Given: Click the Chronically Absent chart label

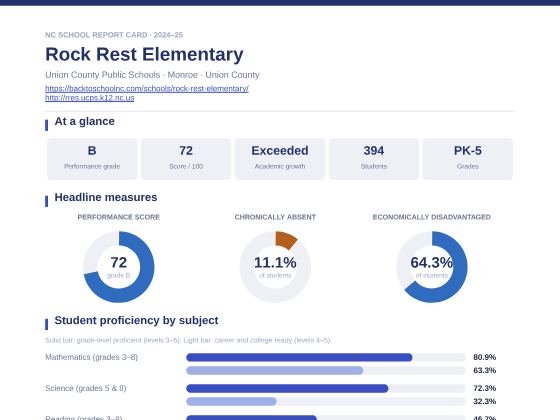Looking at the screenshot, I should point(275,217).
